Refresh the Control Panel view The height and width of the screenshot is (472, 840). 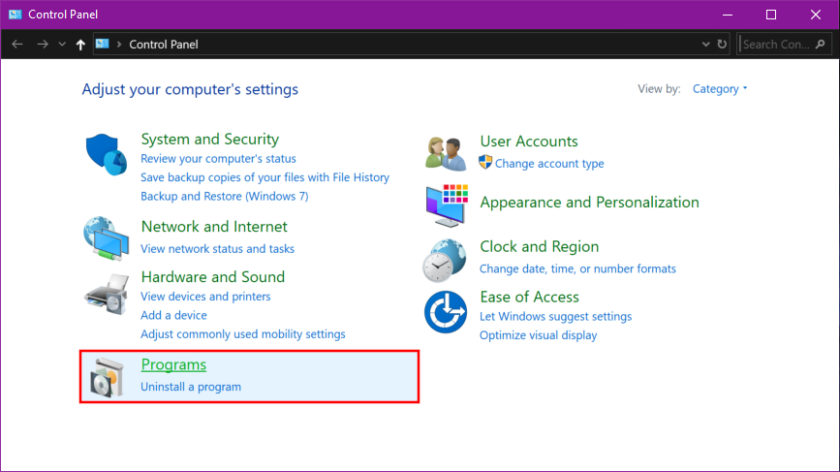722,44
